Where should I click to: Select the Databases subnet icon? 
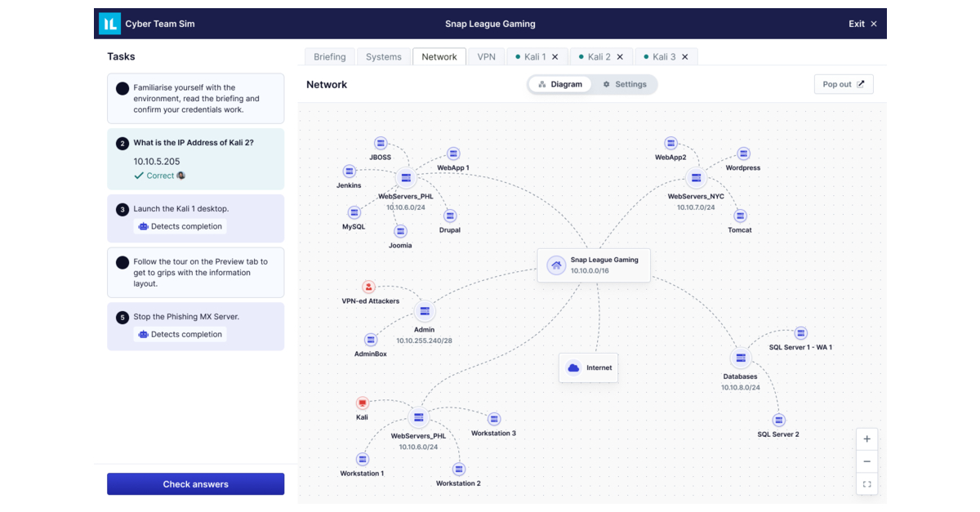(740, 358)
